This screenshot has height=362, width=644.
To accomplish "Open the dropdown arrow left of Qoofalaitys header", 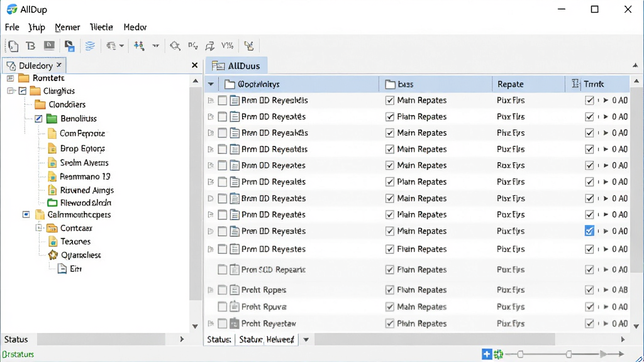I will [211, 84].
